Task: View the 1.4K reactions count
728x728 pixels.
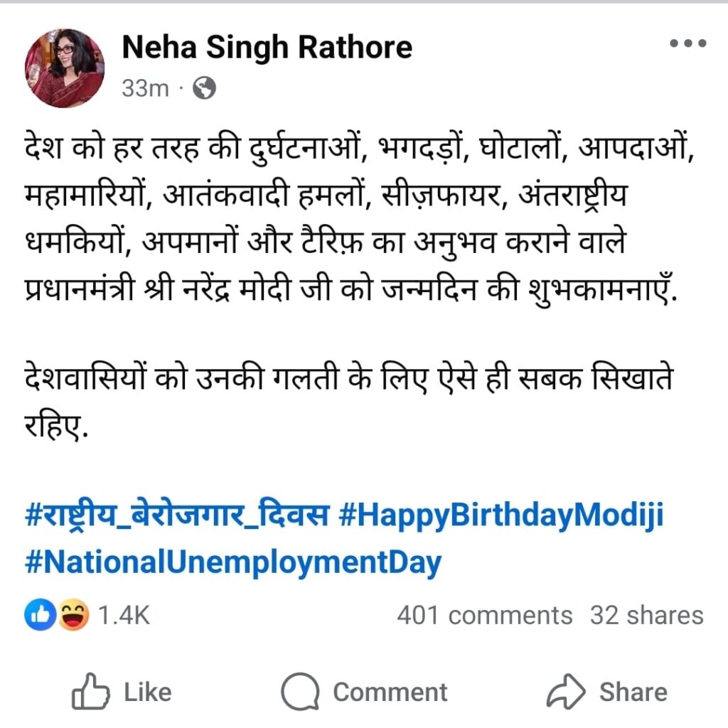Action: (x=124, y=615)
